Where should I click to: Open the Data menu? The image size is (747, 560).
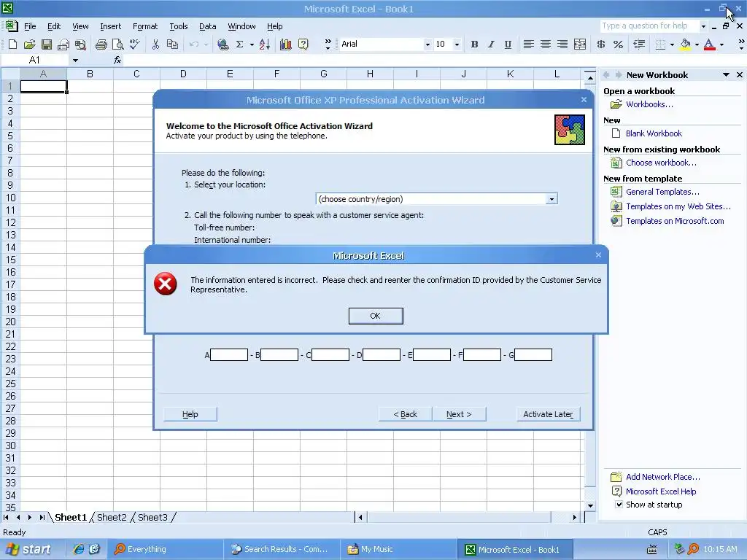pos(208,26)
